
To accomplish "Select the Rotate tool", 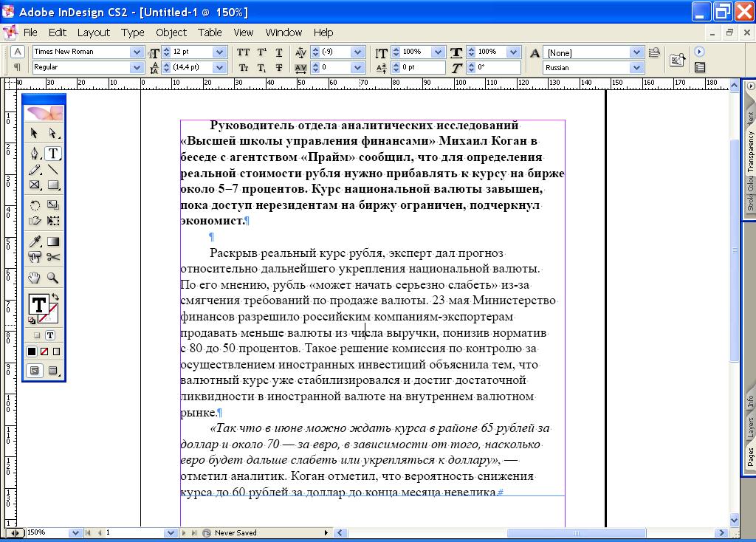I will (34, 205).
